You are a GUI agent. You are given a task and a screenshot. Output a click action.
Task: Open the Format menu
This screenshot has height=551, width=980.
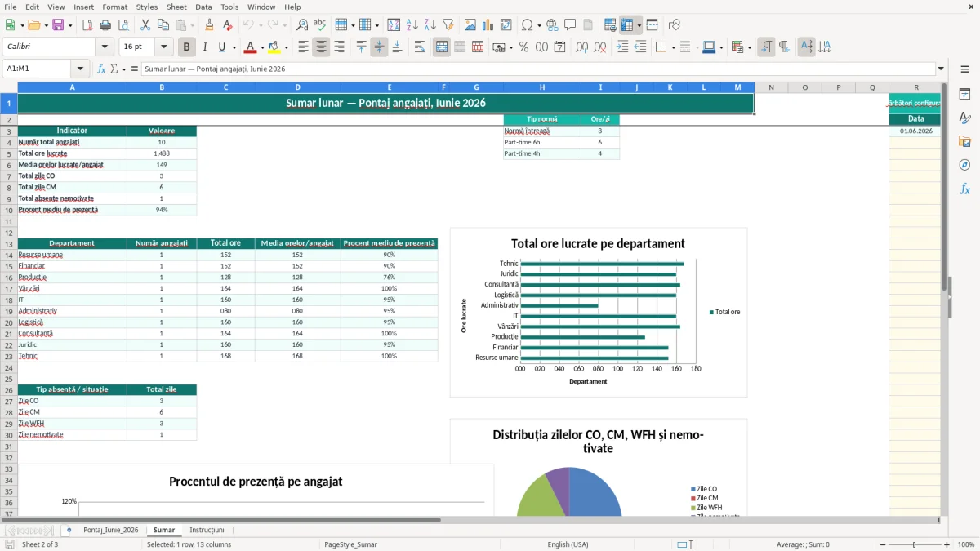pos(114,7)
